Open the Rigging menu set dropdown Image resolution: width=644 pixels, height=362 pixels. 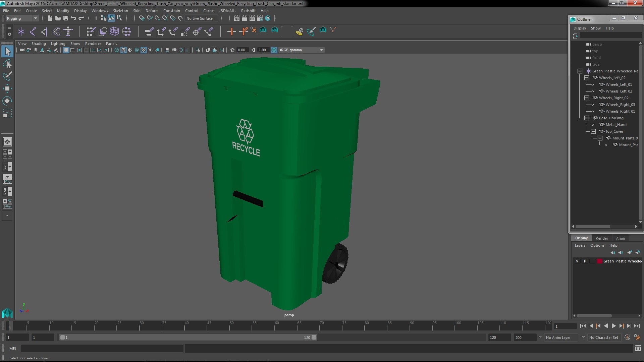tap(22, 18)
